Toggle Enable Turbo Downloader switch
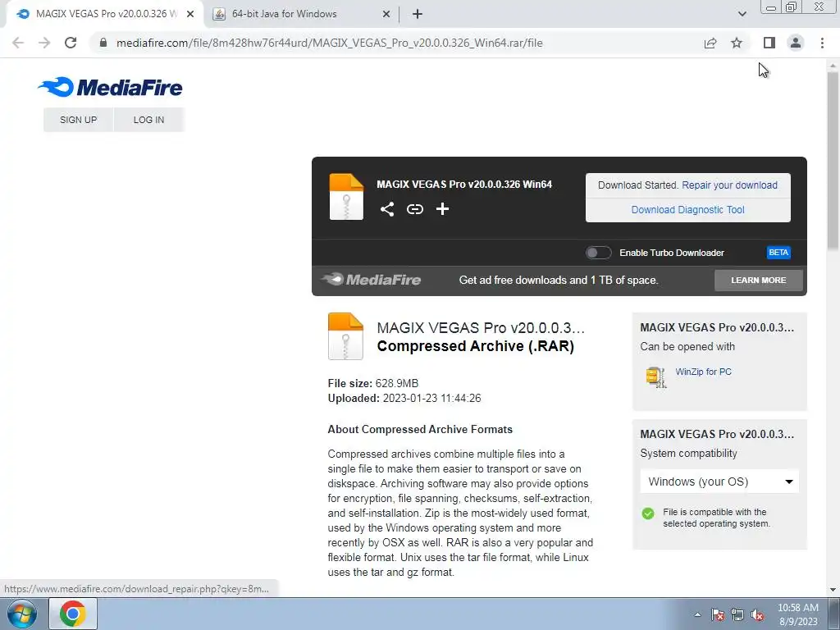840x630 pixels. point(598,253)
